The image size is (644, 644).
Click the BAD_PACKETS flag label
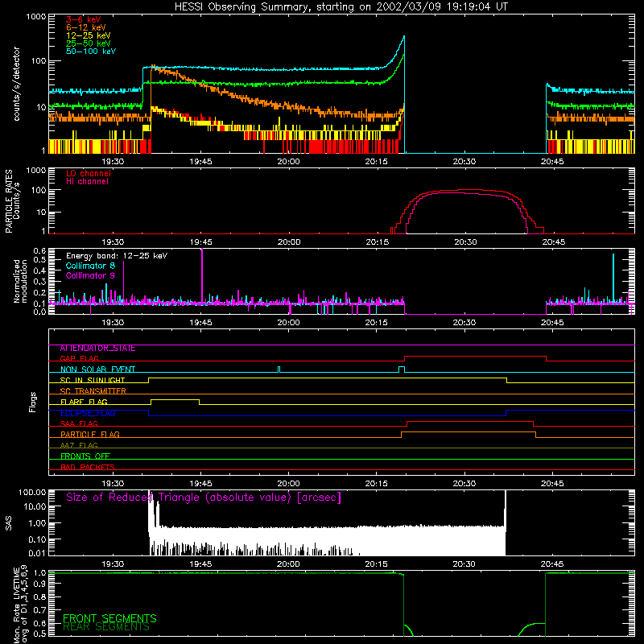pos(88,467)
